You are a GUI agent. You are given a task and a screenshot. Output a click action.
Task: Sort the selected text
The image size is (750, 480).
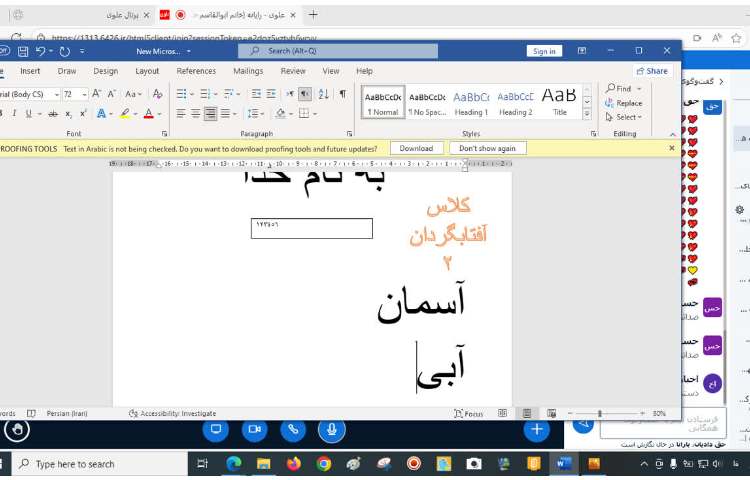click(323, 94)
